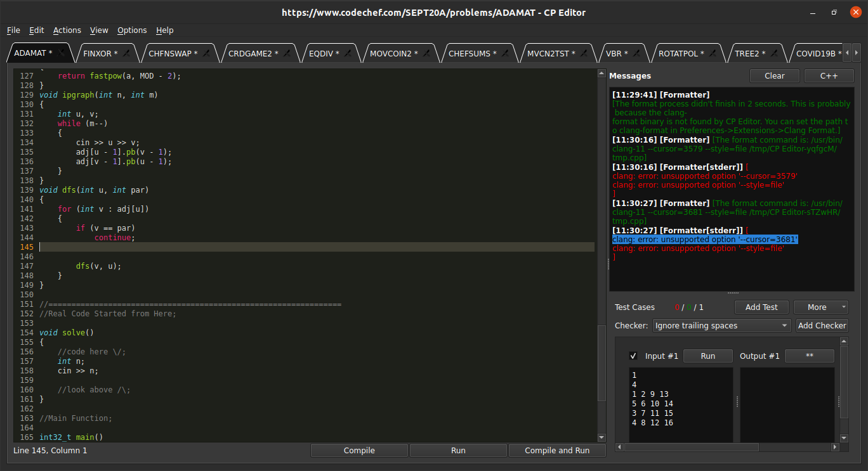Open the Ignore trailing spaces checker dropdown
This screenshot has width=868, height=471.
point(721,325)
